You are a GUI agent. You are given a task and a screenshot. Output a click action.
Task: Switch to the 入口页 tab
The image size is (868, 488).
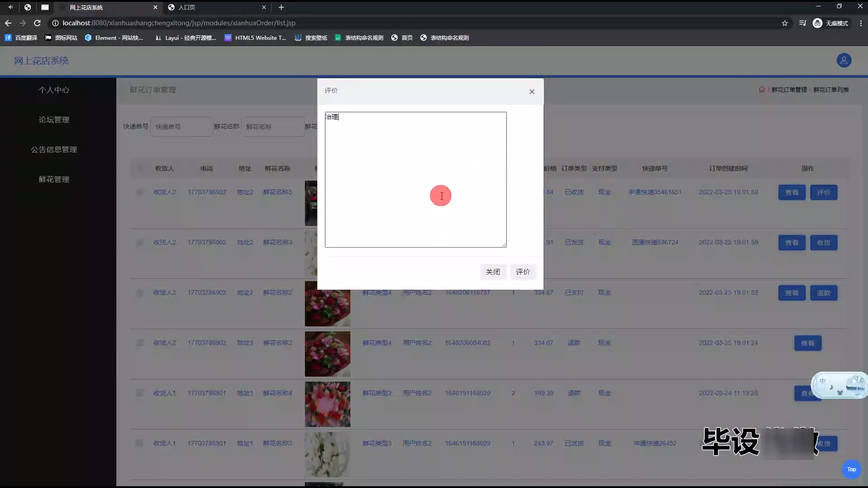(212, 7)
